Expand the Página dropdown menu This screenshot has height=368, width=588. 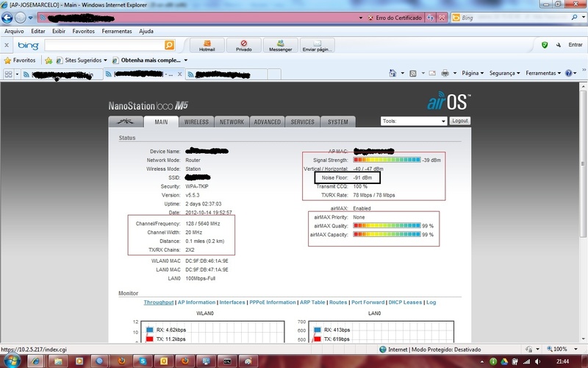(473, 73)
